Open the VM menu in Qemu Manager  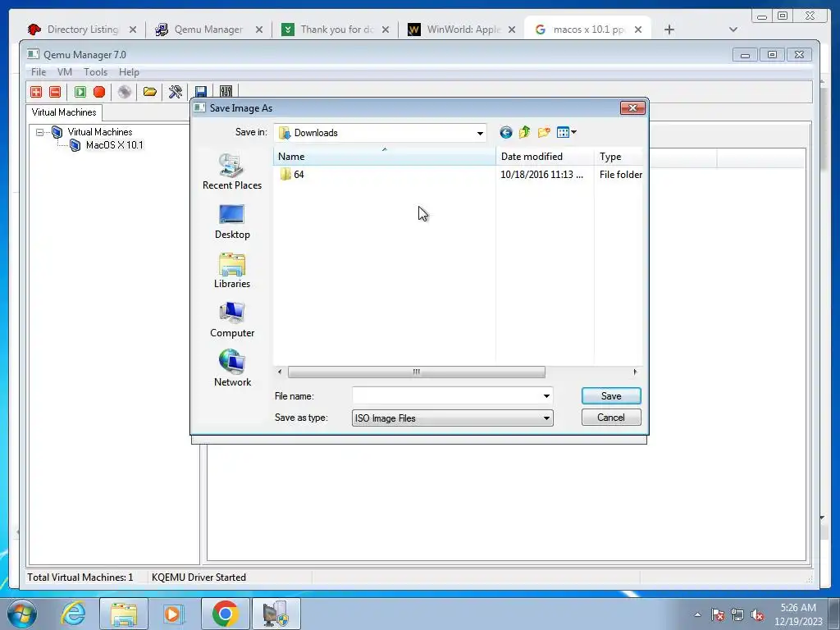pos(64,72)
